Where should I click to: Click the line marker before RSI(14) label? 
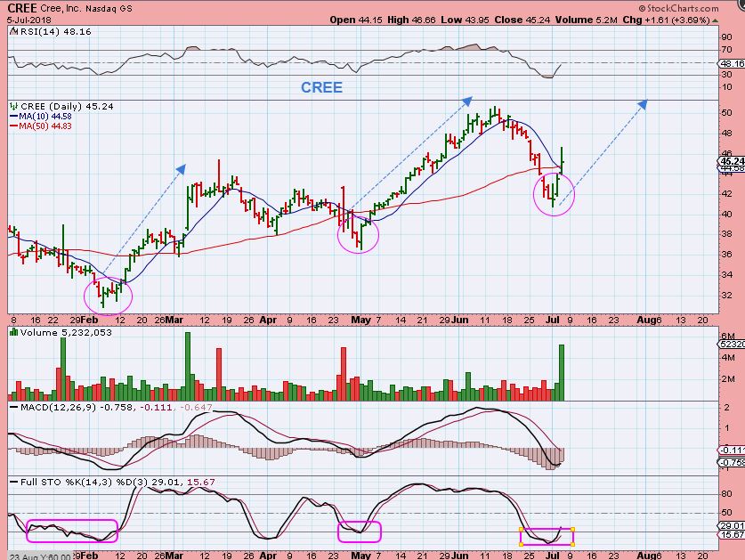click(12, 32)
